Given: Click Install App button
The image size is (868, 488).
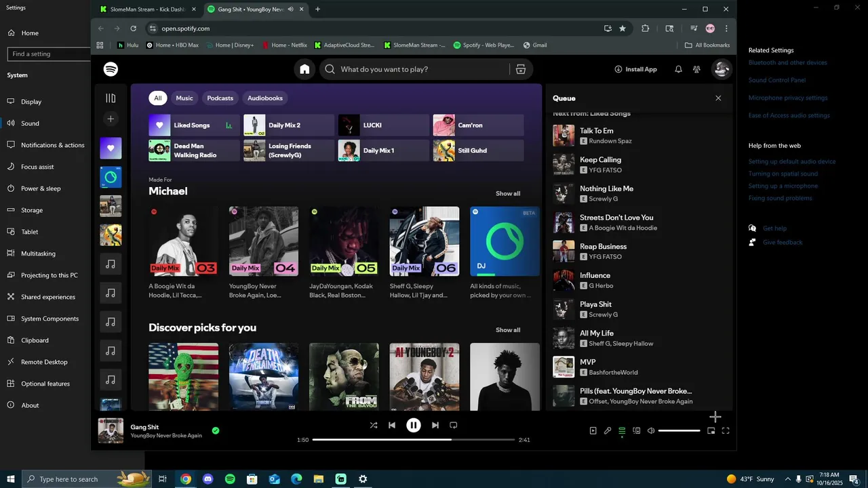Looking at the screenshot, I should 635,69.
